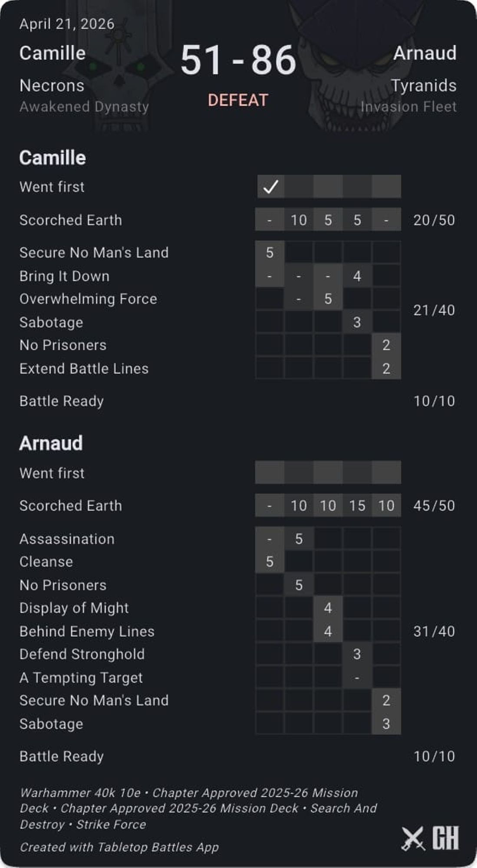
Task: Click the crossed swords app logo
Action: (x=413, y=838)
